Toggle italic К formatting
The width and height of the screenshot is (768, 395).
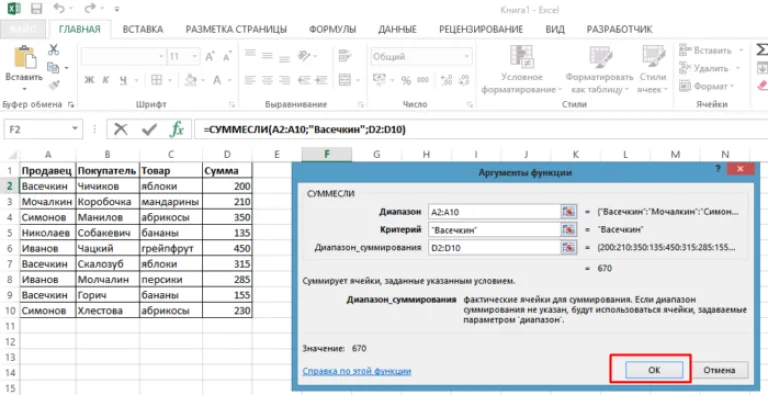(x=106, y=80)
